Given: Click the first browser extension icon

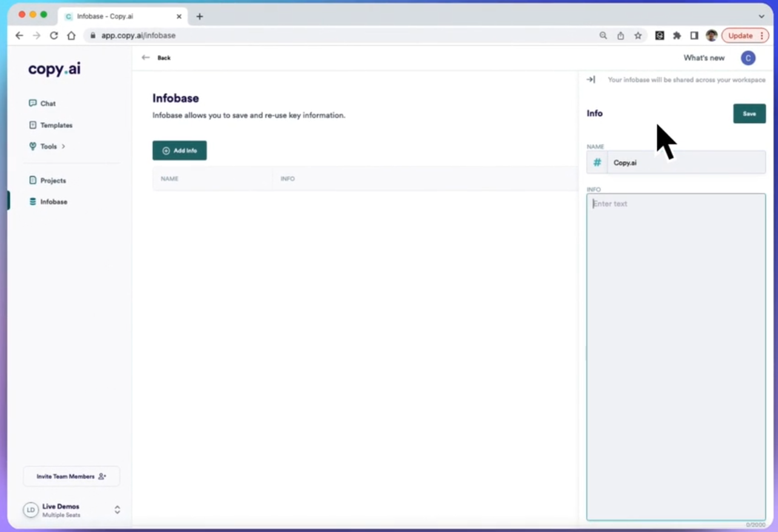Looking at the screenshot, I should click(660, 36).
